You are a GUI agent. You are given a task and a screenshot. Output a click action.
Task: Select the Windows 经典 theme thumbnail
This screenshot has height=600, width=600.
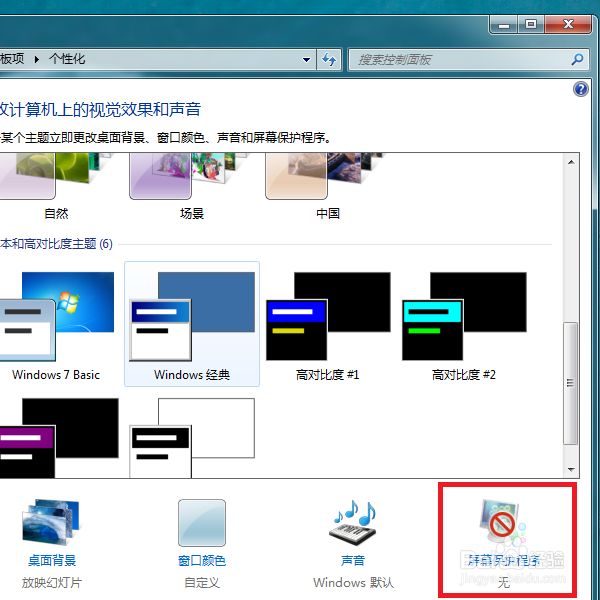pos(192,316)
